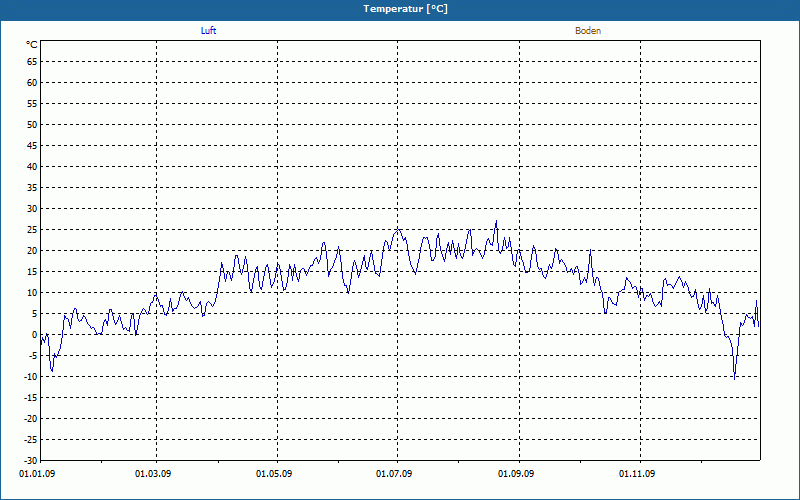Click the 01.07.09 date axis label

(394, 474)
